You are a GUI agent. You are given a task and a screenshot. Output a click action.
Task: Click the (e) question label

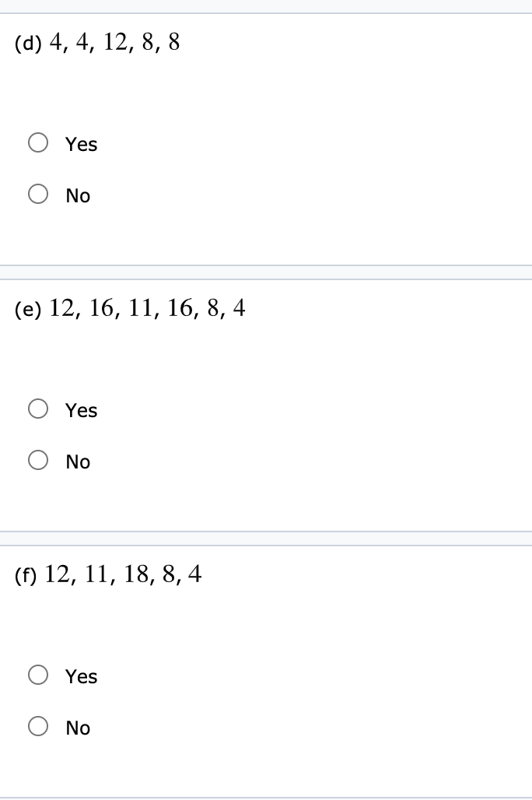(x=26, y=310)
